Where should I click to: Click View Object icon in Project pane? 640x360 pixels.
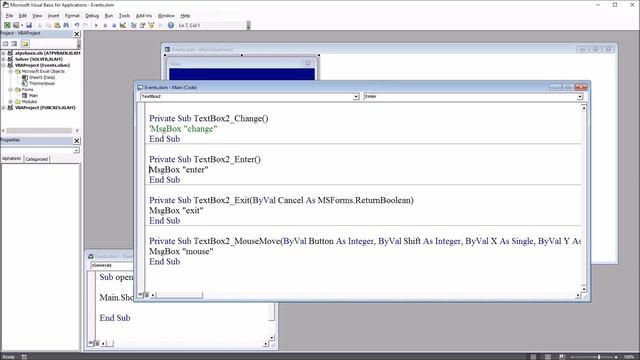tap(14, 43)
